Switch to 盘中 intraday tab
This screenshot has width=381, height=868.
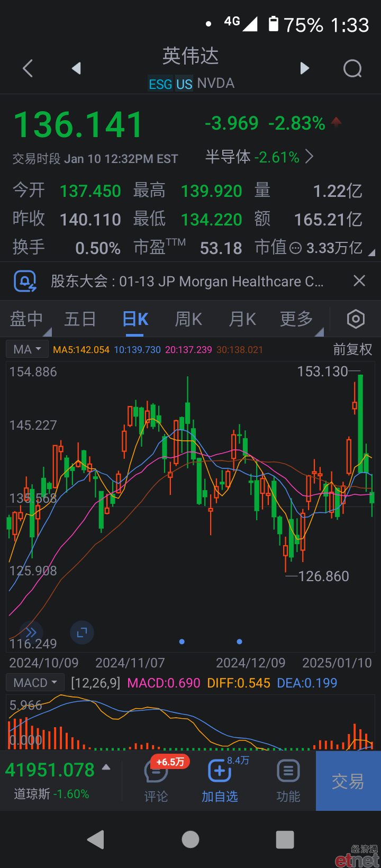click(x=26, y=319)
